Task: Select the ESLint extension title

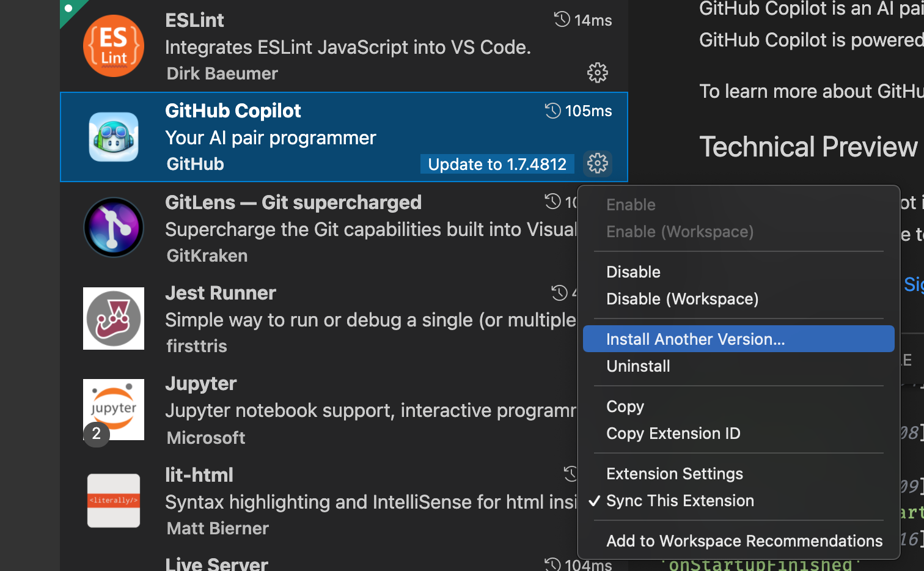Action: tap(194, 20)
